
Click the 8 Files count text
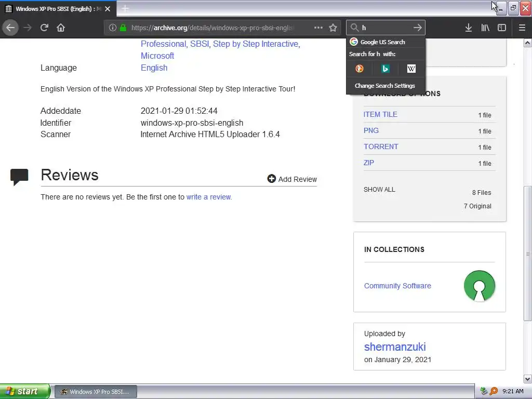point(482,192)
